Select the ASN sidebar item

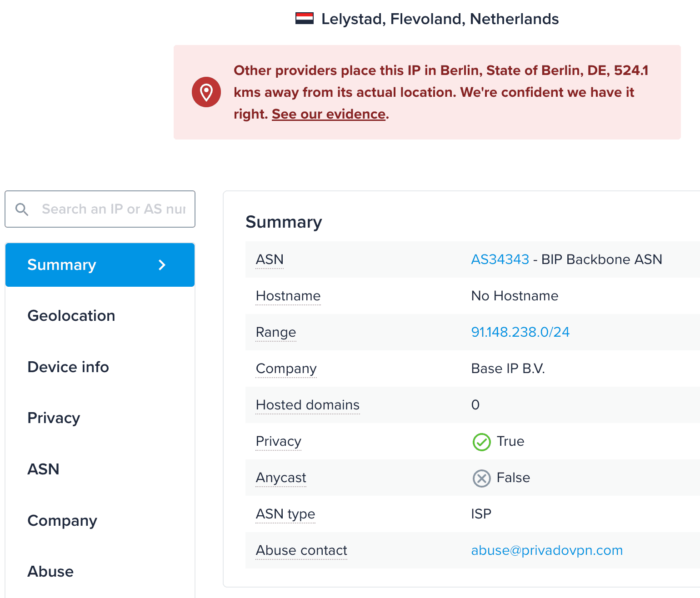coord(43,469)
